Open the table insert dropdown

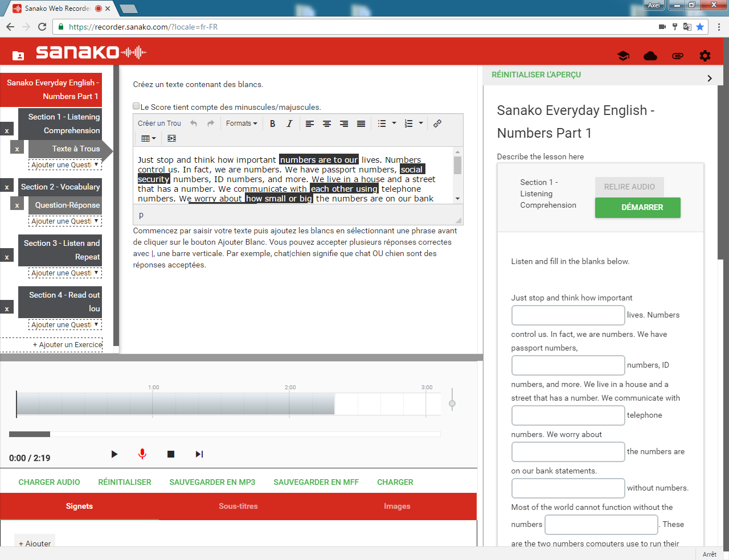click(x=148, y=138)
